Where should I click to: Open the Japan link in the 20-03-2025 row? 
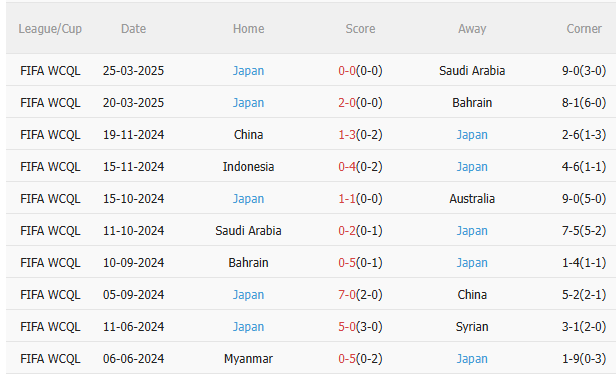(x=248, y=102)
